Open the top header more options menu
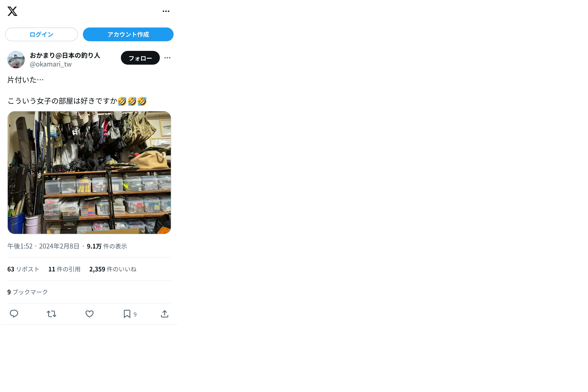Image resolution: width=588 pixels, height=392 pixels. pyautogui.click(x=166, y=11)
